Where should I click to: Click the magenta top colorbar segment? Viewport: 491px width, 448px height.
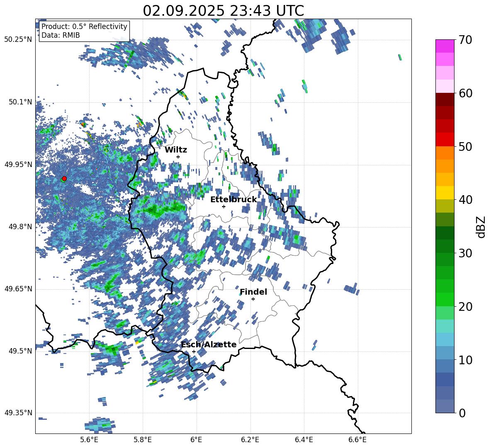(x=445, y=46)
